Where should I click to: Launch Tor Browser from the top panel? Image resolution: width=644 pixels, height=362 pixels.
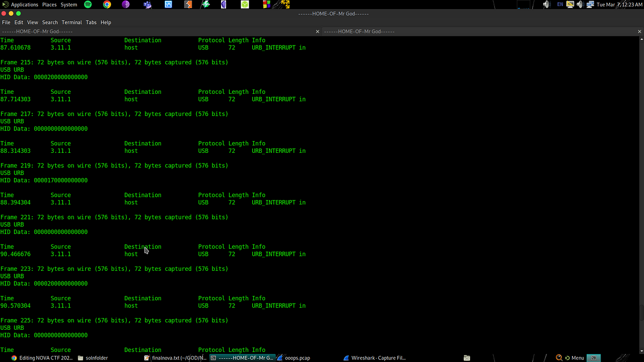(x=125, y=4)
